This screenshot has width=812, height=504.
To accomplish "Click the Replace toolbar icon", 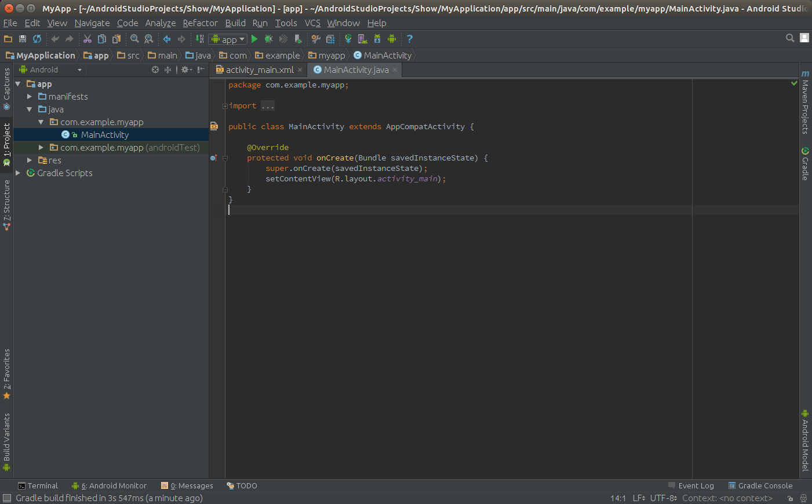I will pos(149,39).
